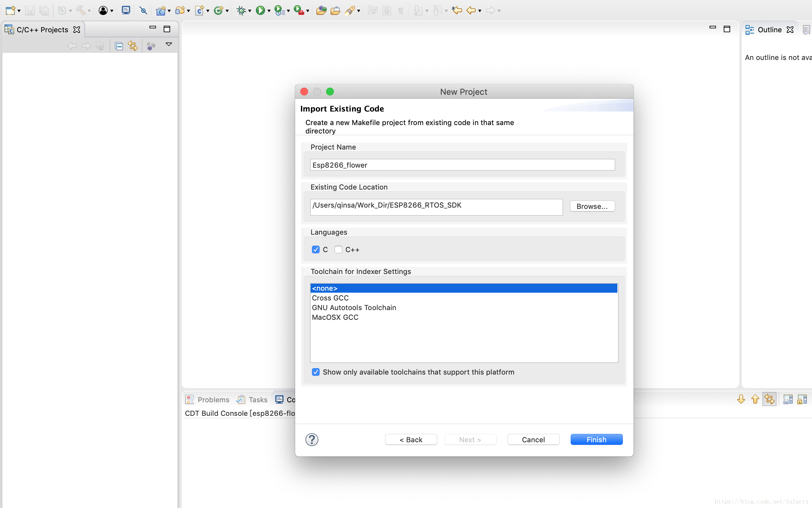Viewport: 812px width, 508px height.
Task: Open the C/C++ Projects view menu triangle
Action: click(x=169, y=44)
